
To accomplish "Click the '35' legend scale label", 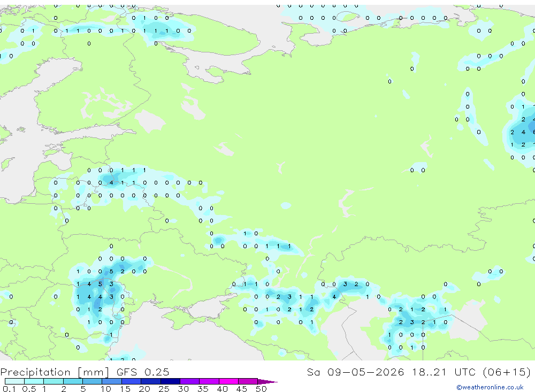I will (x=203, y=389).
